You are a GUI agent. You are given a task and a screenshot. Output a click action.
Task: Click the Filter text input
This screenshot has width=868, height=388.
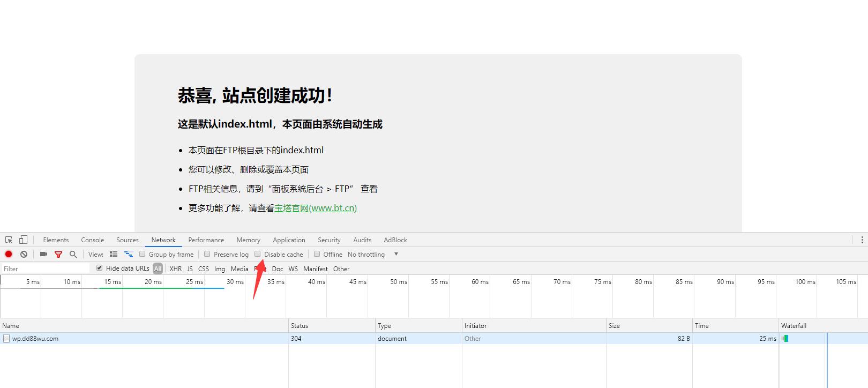(x=46, y=269)
